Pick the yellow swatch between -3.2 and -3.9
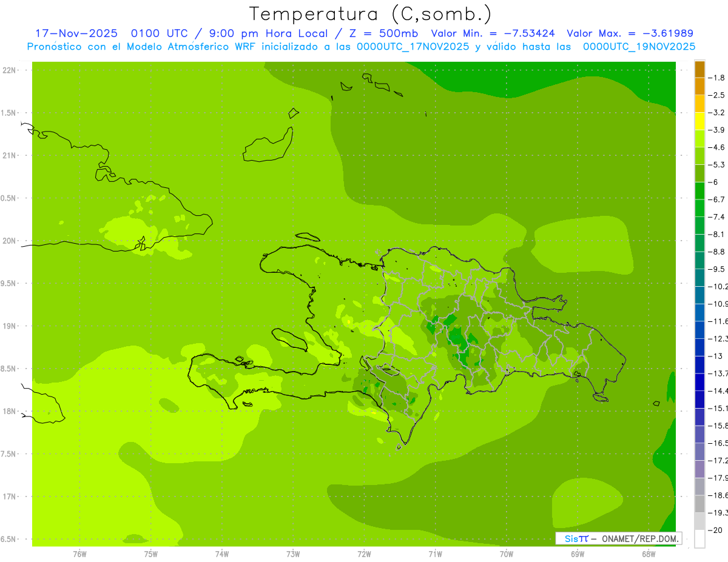The height and width of the screenshot is (562, 728). pos(699,122)
